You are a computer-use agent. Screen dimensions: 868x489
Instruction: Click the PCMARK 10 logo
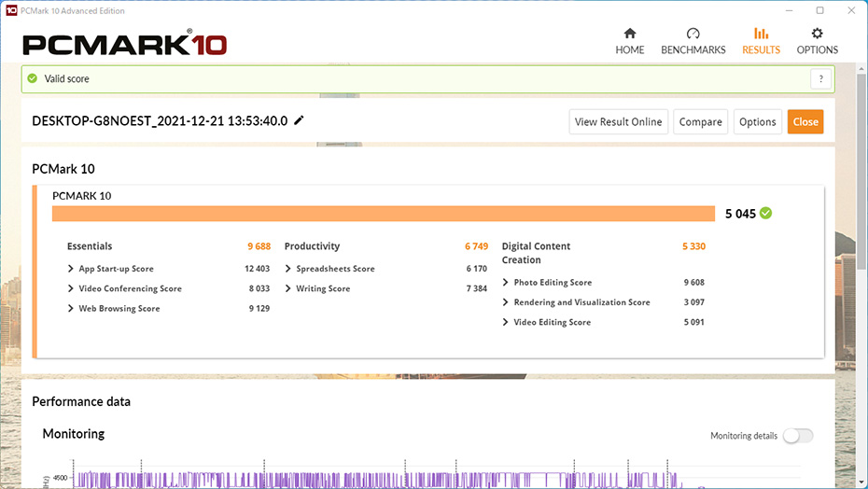pyautogui.click(x=124, y=44)
